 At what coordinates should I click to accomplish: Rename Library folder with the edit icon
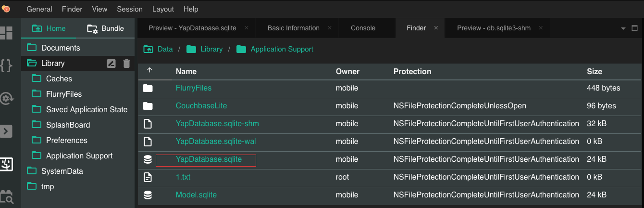[111, 63]
